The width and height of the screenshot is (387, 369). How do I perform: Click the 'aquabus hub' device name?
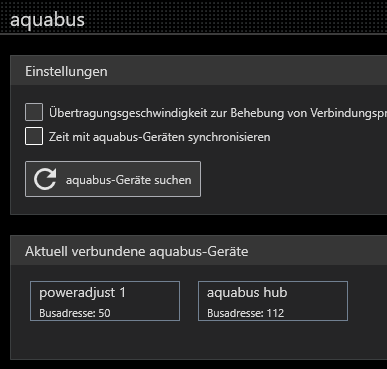pyautogui.click(x=247, y=293)
